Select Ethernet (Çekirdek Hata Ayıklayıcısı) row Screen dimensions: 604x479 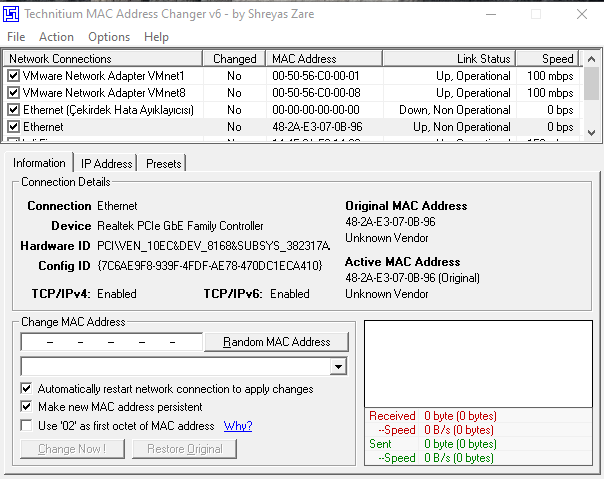(x=291, y=110)
